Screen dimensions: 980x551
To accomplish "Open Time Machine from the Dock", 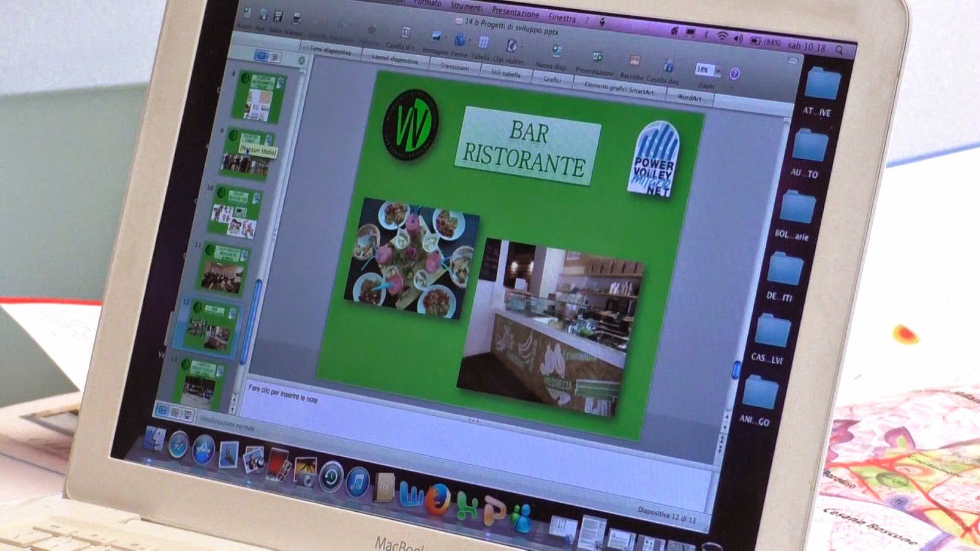I will pyautogui.click(x=331, y=475).
